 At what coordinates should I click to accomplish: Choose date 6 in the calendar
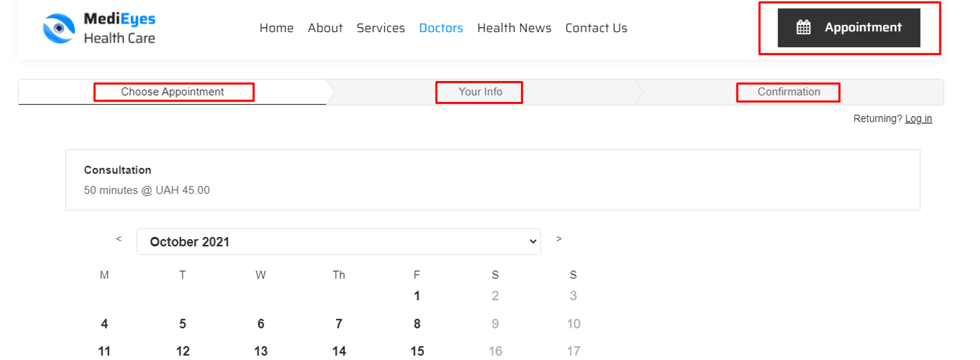[261, 324]
